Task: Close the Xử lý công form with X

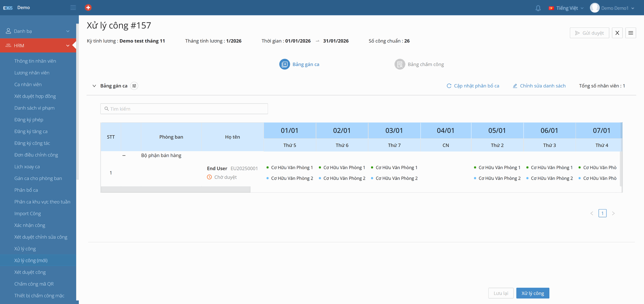Action: 617,33
